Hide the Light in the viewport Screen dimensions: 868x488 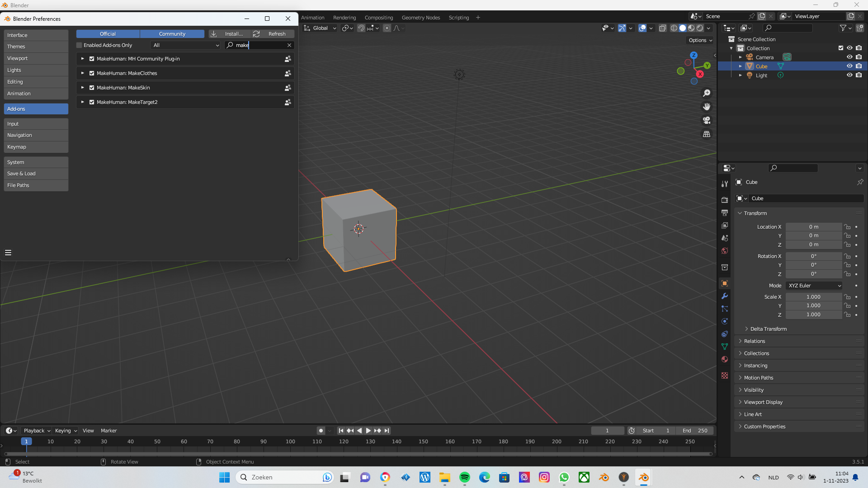tap(849, 75)
